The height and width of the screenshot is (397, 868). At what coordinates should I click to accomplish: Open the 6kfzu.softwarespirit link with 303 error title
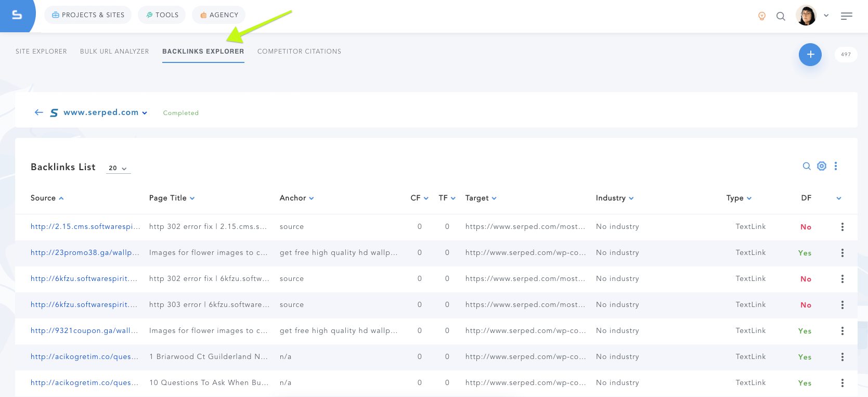click(x=84, y=305)
